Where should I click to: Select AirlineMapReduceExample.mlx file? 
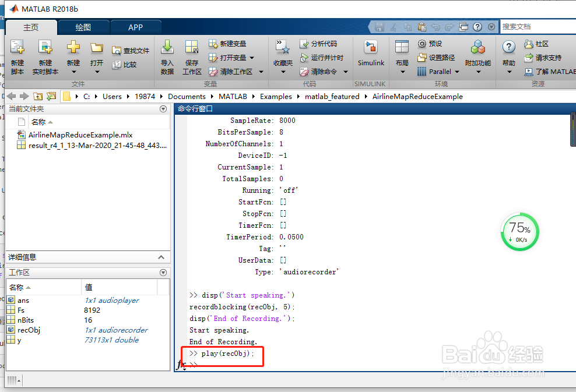click(x=80, y=135)
